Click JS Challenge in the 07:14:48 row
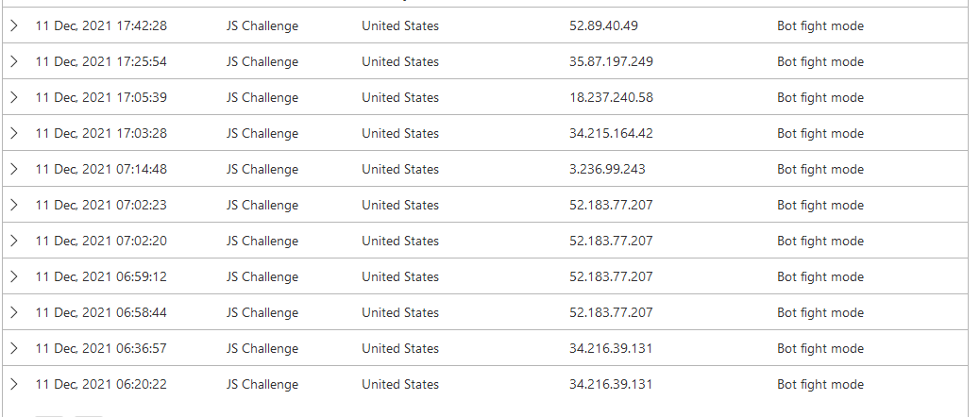980x417 pixels. pyautogui.click(x=262, y=170)
